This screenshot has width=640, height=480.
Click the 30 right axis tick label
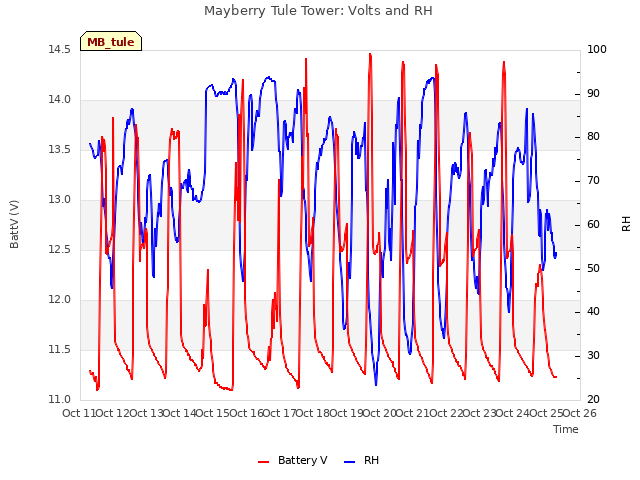[593, 356]
